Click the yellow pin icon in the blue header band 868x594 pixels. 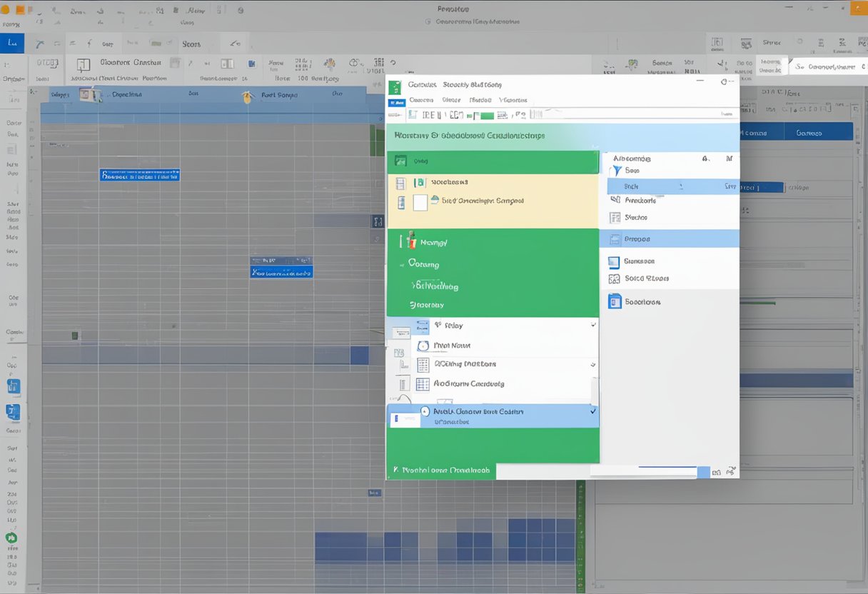point(248,96)
